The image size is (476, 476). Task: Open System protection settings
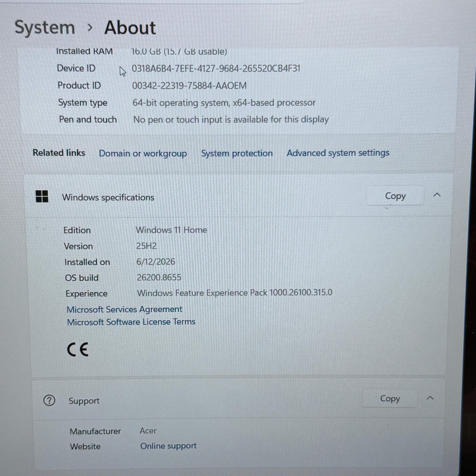point(237,153)
